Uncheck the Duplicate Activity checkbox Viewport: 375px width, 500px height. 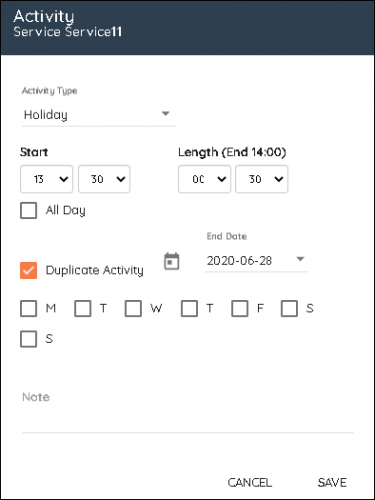[29, 270]
